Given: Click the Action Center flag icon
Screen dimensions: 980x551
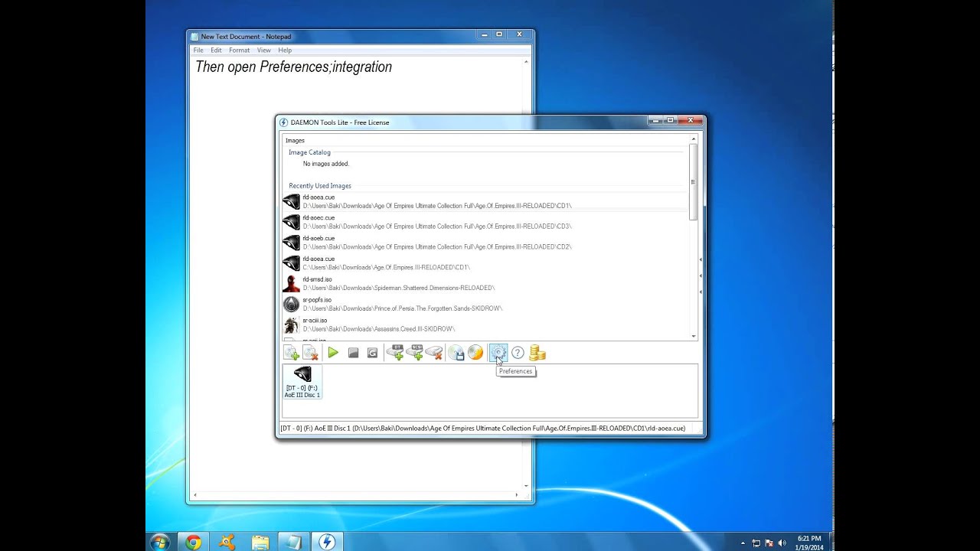Looking at the screenshot, I should [x=769, y=543].
